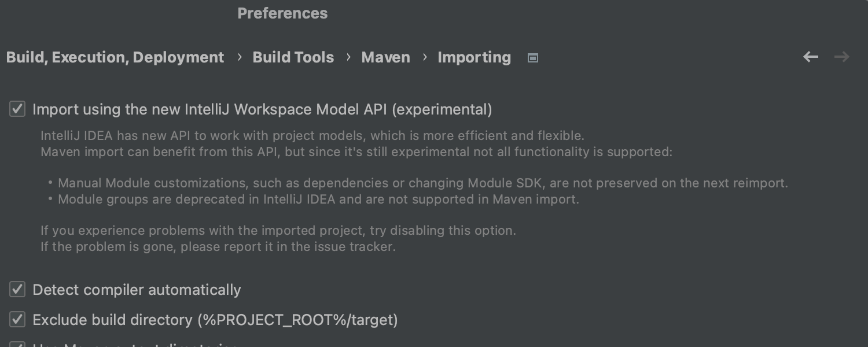Click the Importing breadcrumb item

coord(474,57)
